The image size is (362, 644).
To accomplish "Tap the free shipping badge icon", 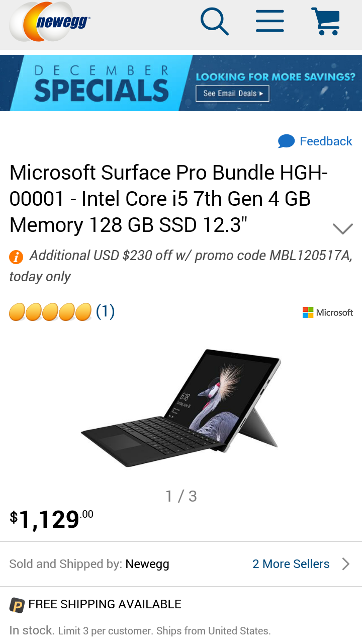I will [x=17, y=605].
